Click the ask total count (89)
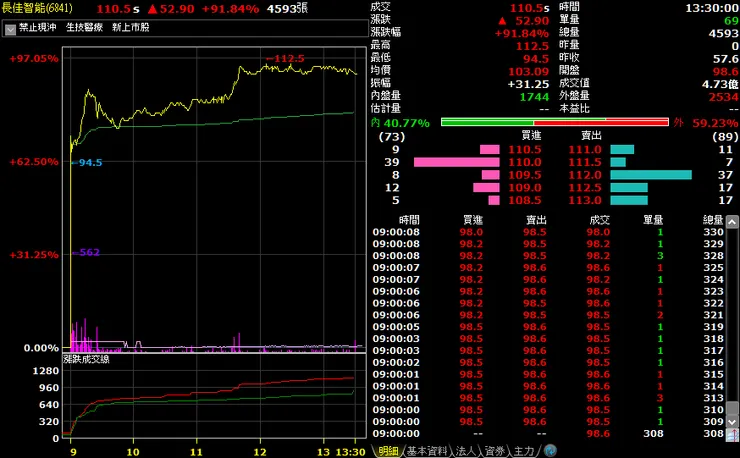Image resolution: width=740 pixels, height=458 pixels. point(725,137)
